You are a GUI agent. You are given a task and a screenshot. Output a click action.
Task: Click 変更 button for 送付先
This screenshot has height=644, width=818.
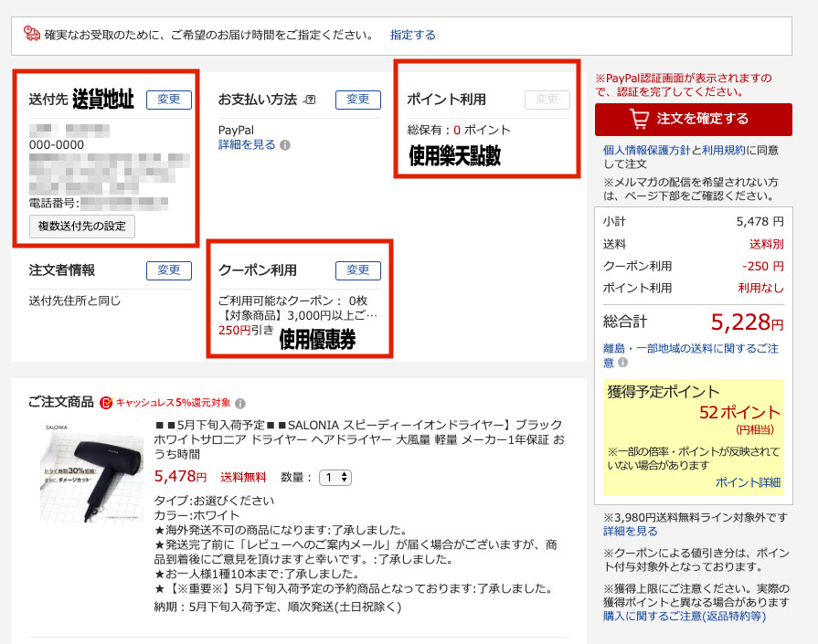168,99
